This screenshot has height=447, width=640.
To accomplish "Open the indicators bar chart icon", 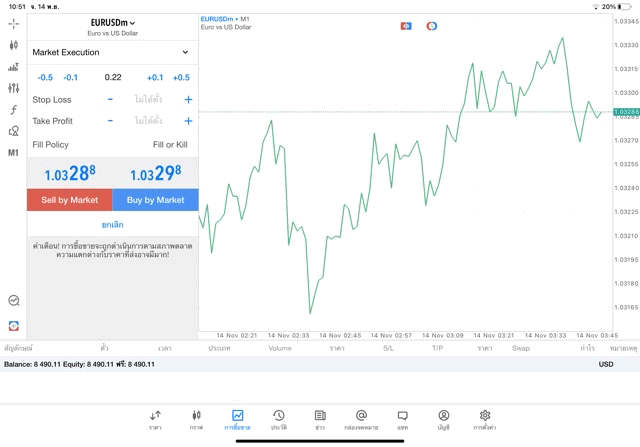I will (13, 67).
